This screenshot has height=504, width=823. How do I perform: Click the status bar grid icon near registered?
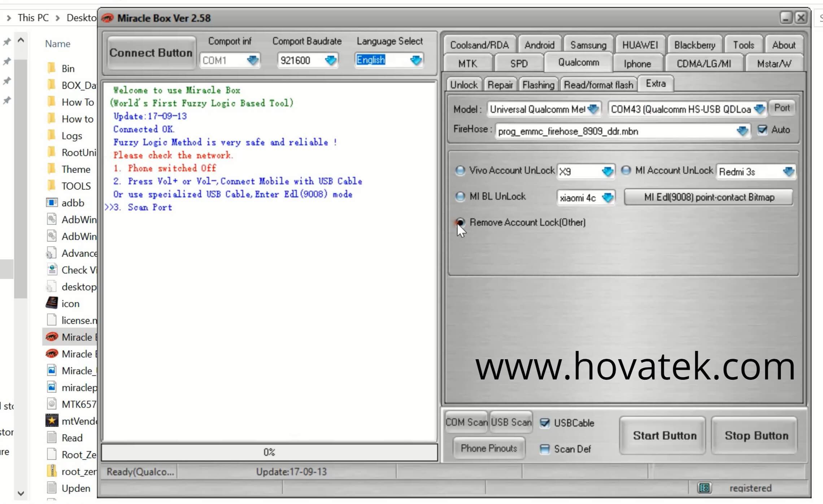704,488
